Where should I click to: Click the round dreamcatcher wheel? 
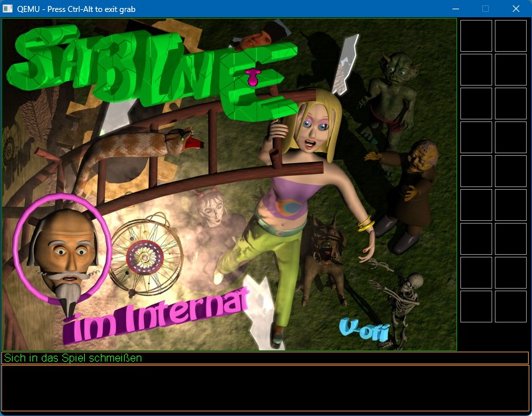(146, 255)
